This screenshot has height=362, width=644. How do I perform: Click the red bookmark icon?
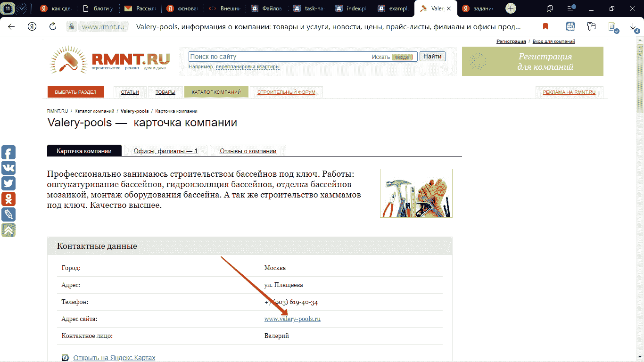545,27
